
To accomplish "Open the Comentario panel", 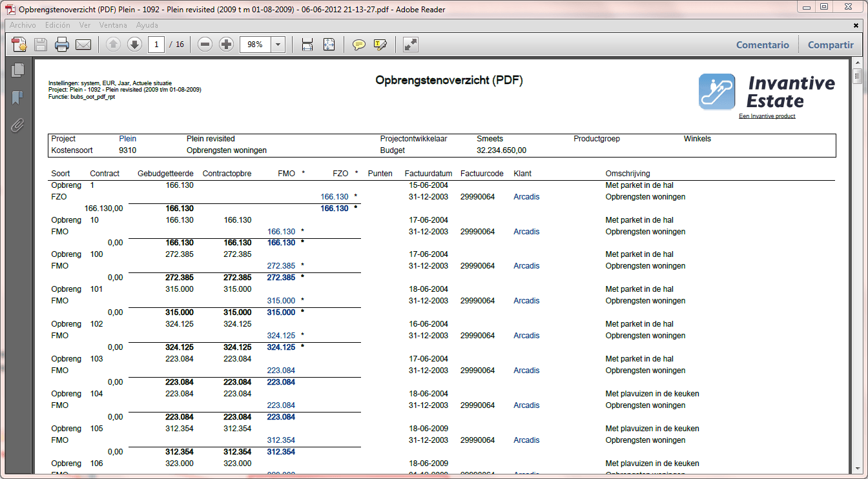I will (763, 45).
